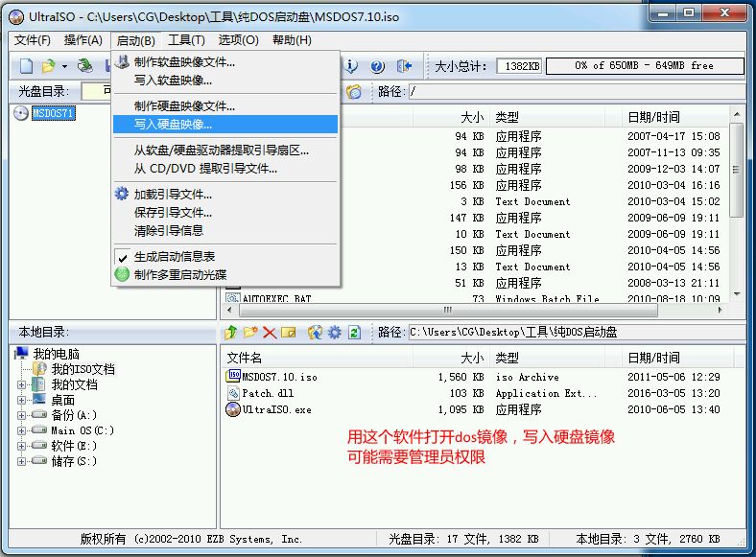The image size is (756, 557).
Task: Open the dropdown arrow beside Open icon
Action: point(64,66)
